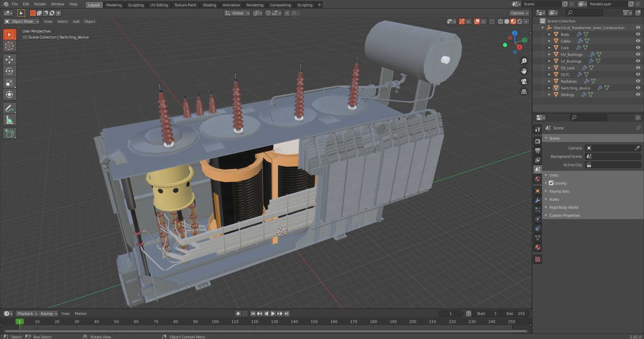The image size is (644, 339).
Task: Click the pan view hand icon
Action: [x=524, y=71]
